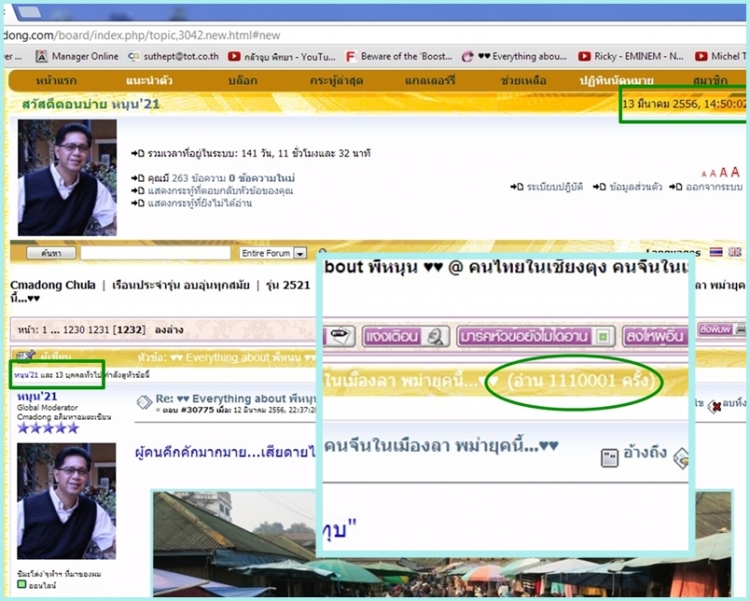Viewport: 750px width, 601px height.
Task: Focus the forum search text field
Action: click(x=155, y=253)
